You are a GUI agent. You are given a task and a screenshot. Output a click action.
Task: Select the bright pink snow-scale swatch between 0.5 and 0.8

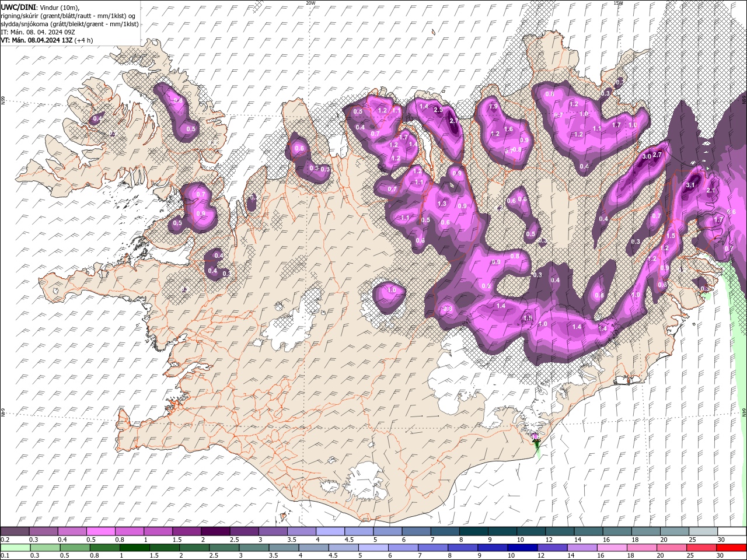(x=100, y=531)
